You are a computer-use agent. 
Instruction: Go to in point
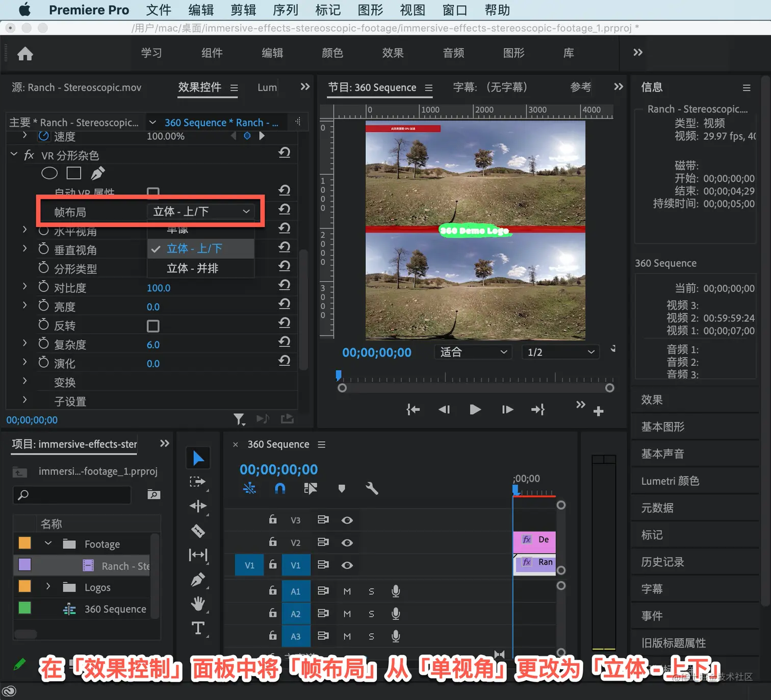click(x=413, y=409)
